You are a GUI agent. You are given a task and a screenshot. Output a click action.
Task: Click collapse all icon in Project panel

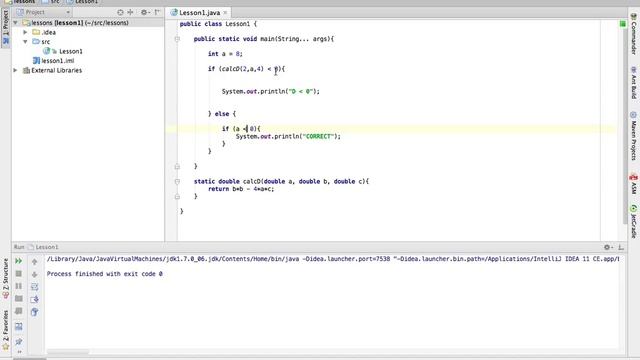point(130,12)
